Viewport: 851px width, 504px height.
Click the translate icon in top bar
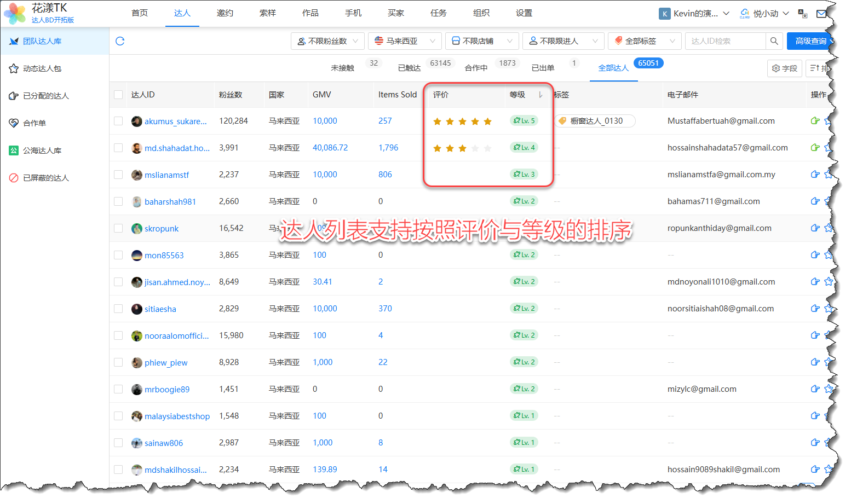coord(803,14)
